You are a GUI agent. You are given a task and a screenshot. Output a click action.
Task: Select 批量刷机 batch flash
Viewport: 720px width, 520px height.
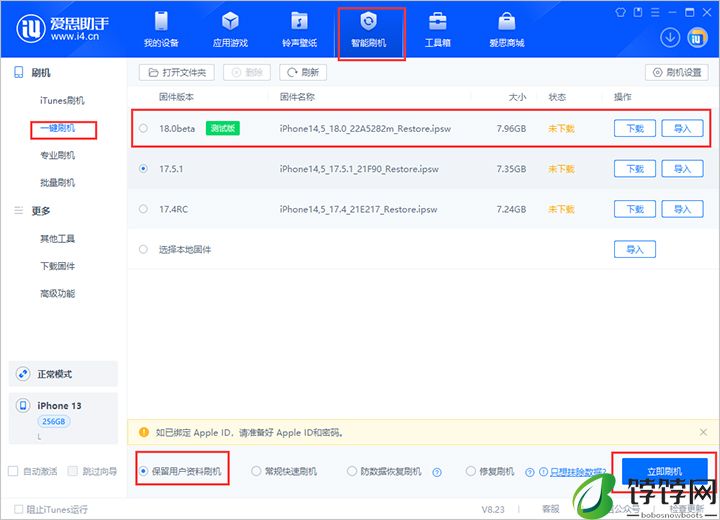(x=57, y=183)
